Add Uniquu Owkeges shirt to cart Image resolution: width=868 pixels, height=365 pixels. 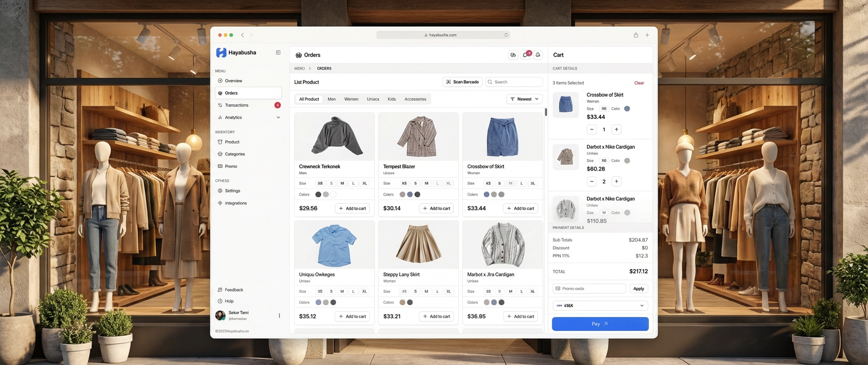point(352,316)
